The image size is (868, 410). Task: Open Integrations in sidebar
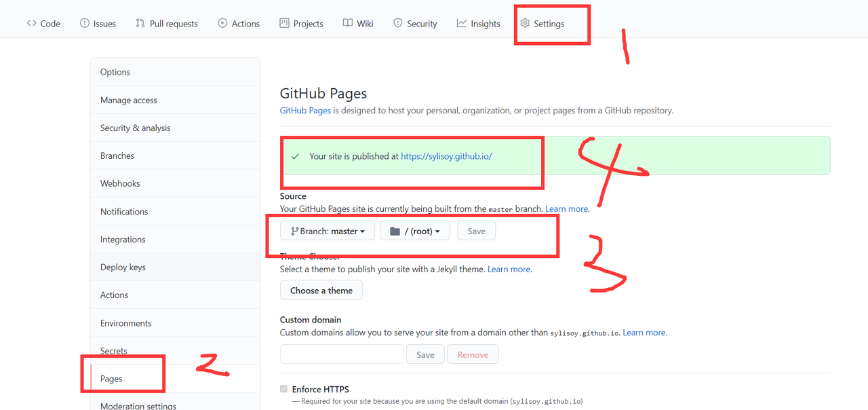pyautogui.click(x=175, y=239)
